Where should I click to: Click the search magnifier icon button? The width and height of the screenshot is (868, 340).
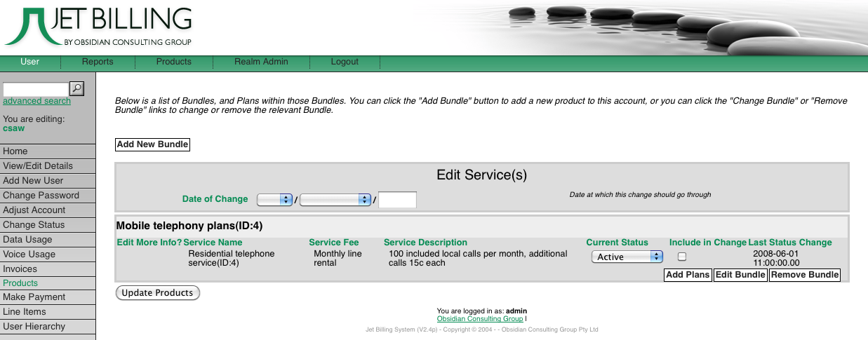point(77,88)
